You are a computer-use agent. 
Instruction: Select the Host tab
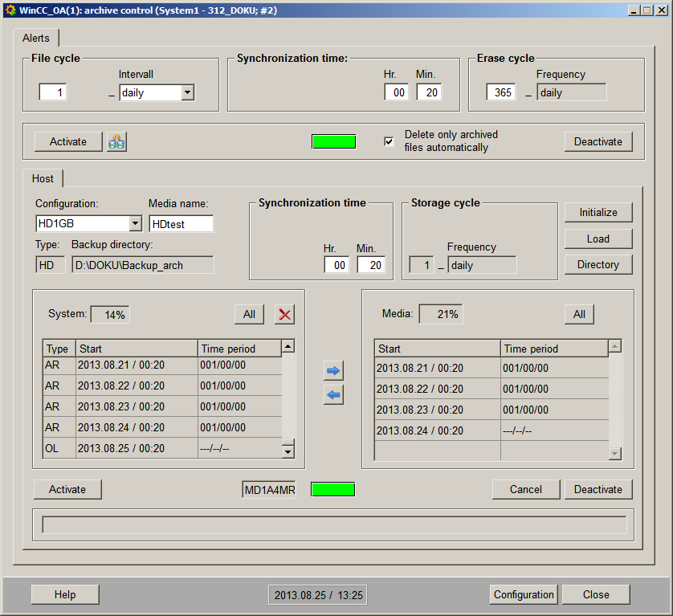(43, 178)
